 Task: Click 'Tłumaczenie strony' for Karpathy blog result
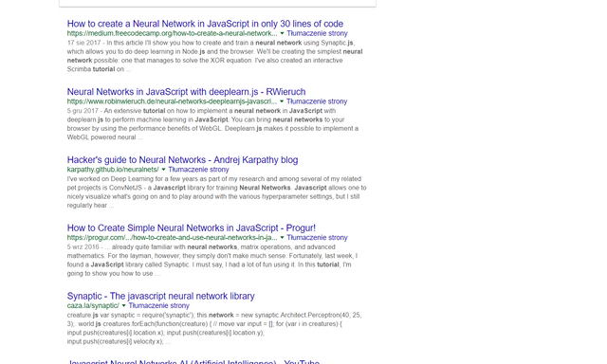(198, 170)
